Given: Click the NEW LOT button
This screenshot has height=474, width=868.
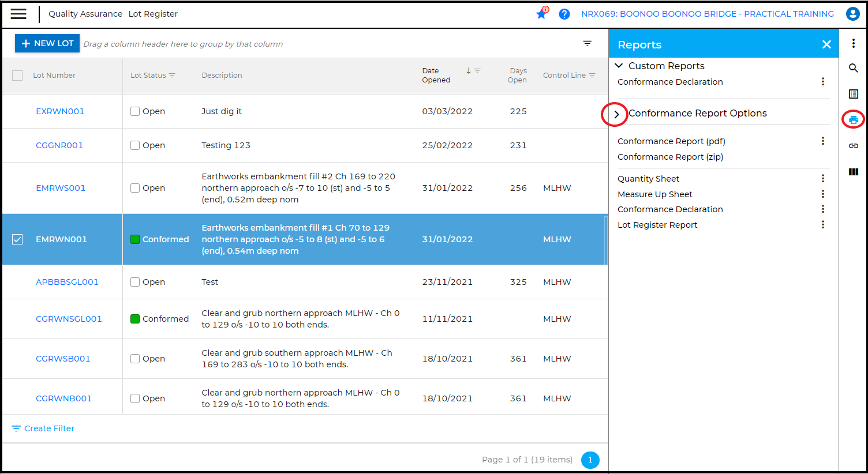Looking at the screenshot, I should pyautogui.click(x=47, y=43).
